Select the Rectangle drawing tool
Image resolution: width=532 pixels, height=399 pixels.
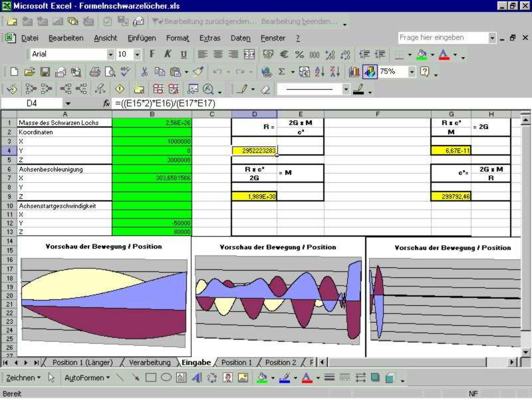[x=151, y=378]
